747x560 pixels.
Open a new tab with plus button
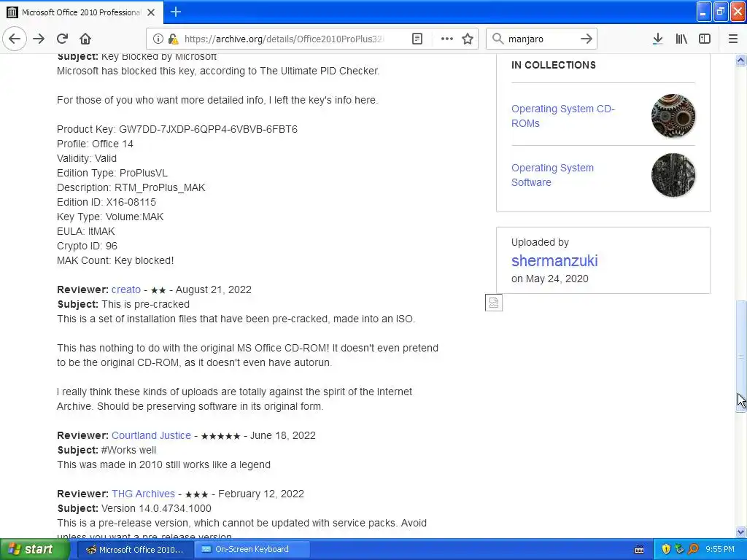(x=176, y=12)
